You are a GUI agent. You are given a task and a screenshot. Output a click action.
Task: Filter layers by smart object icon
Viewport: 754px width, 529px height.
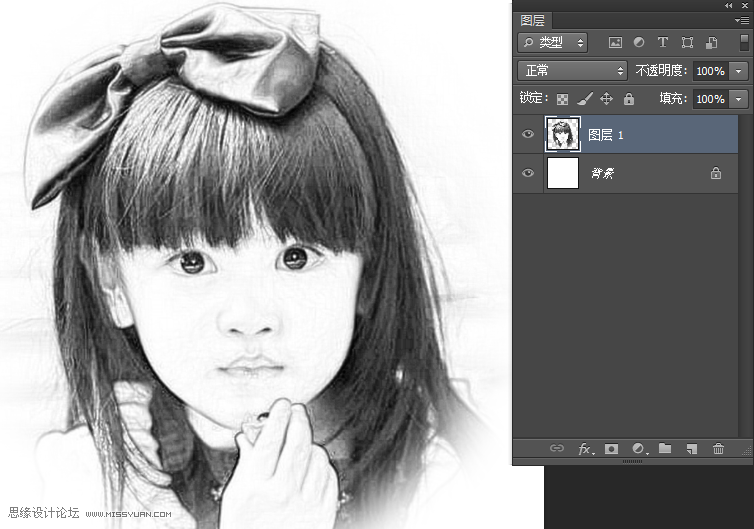click(x=712, y=42)
